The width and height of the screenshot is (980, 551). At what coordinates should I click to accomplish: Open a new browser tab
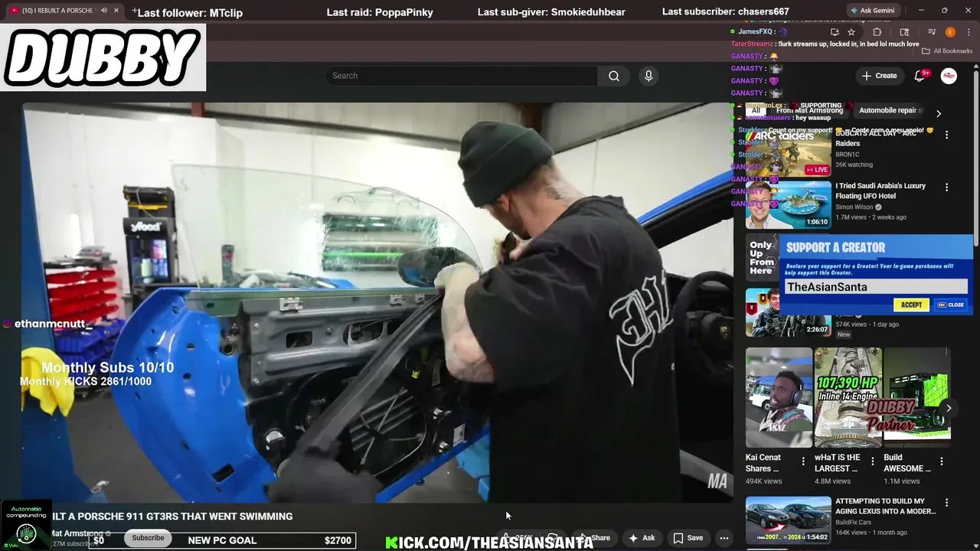135,11
